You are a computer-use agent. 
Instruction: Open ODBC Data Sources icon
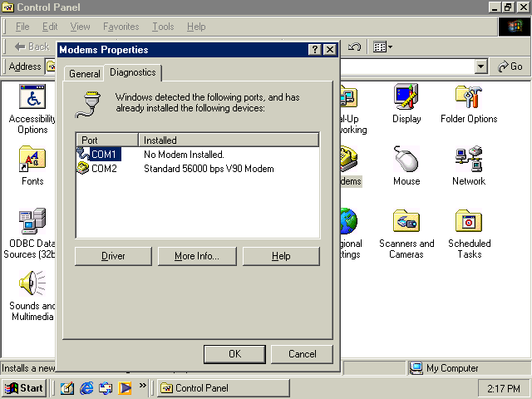click(x=32, y=221)
